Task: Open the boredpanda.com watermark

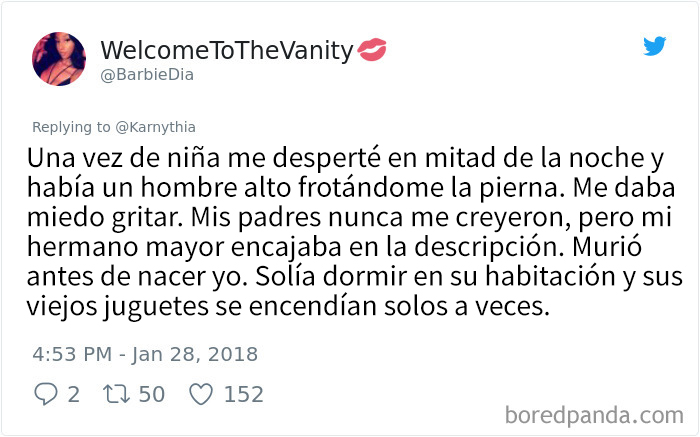Action: point(594,416)
